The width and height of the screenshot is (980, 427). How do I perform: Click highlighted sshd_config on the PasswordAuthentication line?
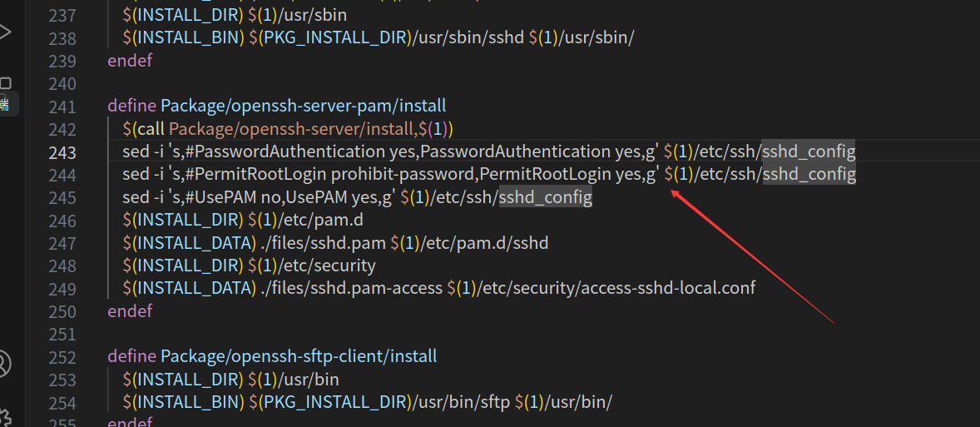coord(809,151)
